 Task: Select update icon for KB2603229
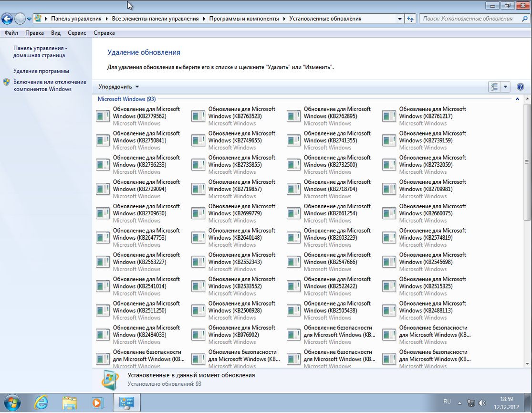click(x=293, y=237)
